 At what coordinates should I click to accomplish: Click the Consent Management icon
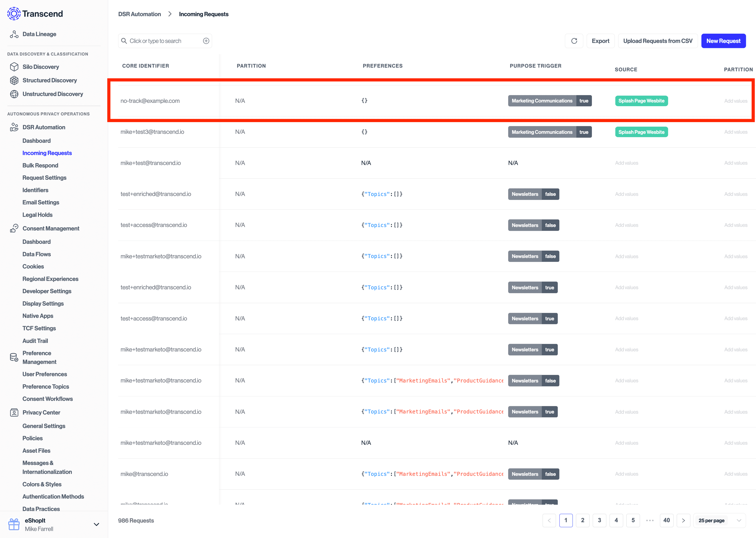(x=14, y=228)
